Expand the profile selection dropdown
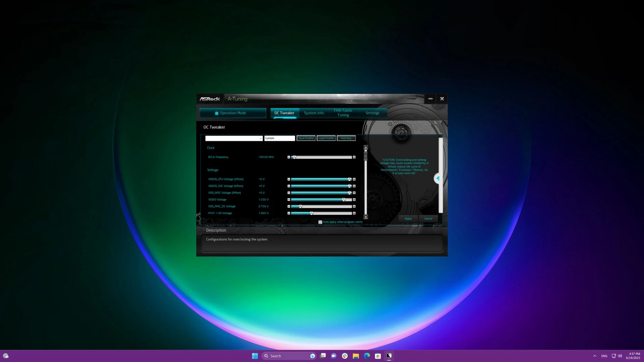The image size is (644, 362). click(260, 138)
